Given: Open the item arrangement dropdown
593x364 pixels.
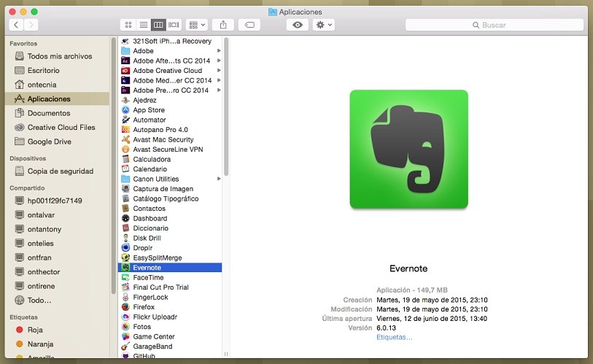Looking at the screenshot, I should (x=197, y=25).
